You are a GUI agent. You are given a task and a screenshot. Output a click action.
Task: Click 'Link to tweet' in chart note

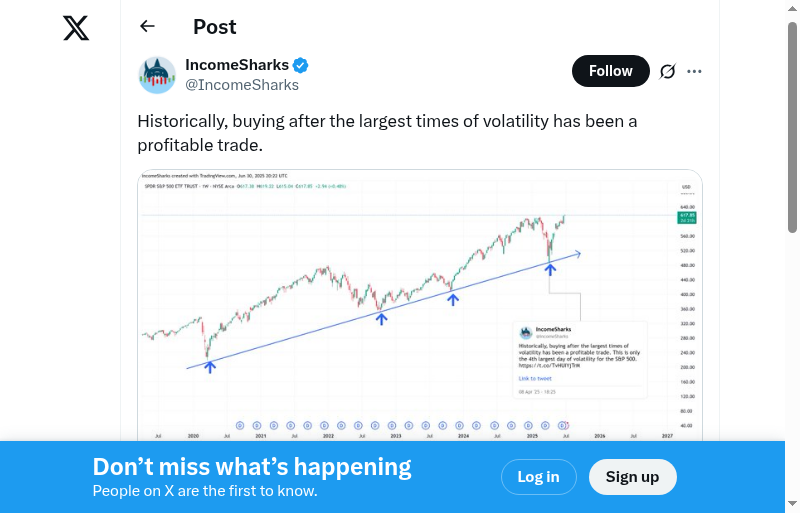coord(535,379)
